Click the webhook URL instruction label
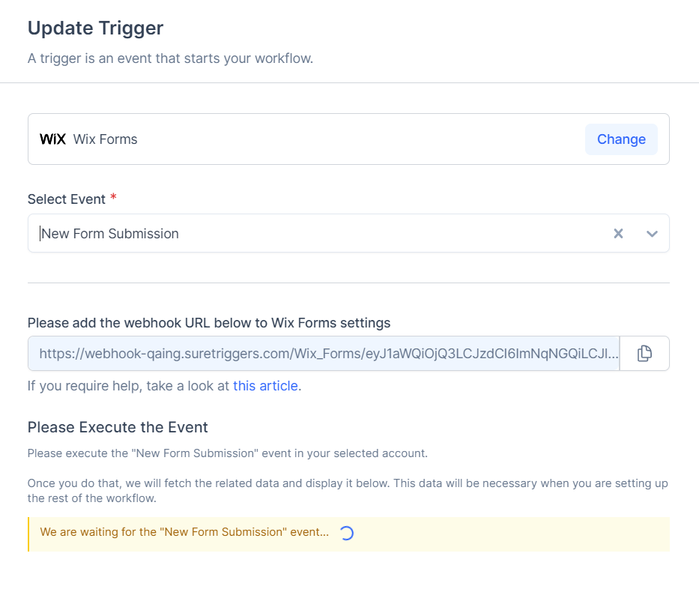The height and width of the screenshot is (616, 699). click(x=209, y=323)
